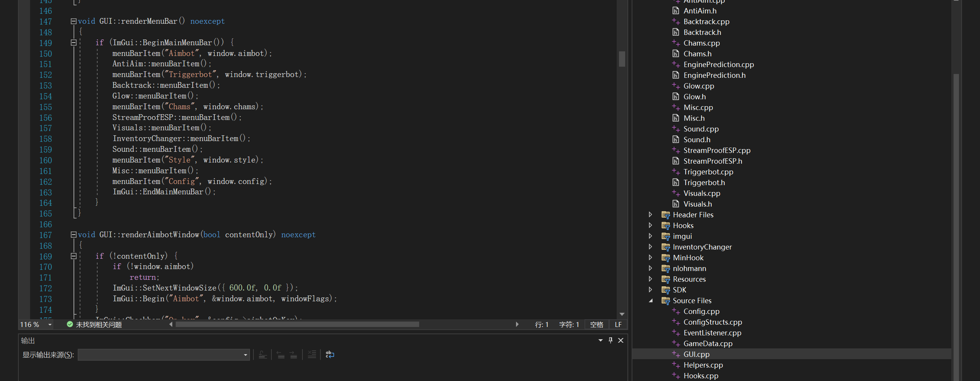Click the green no-issues-found status indicator
This screenshot has width=980, height=381.
point(70,324)
